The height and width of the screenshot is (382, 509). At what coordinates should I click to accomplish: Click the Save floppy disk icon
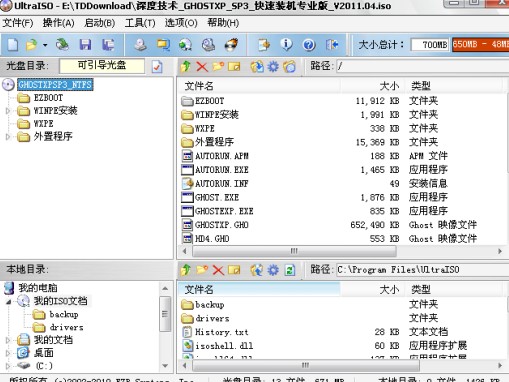(85, 44)
